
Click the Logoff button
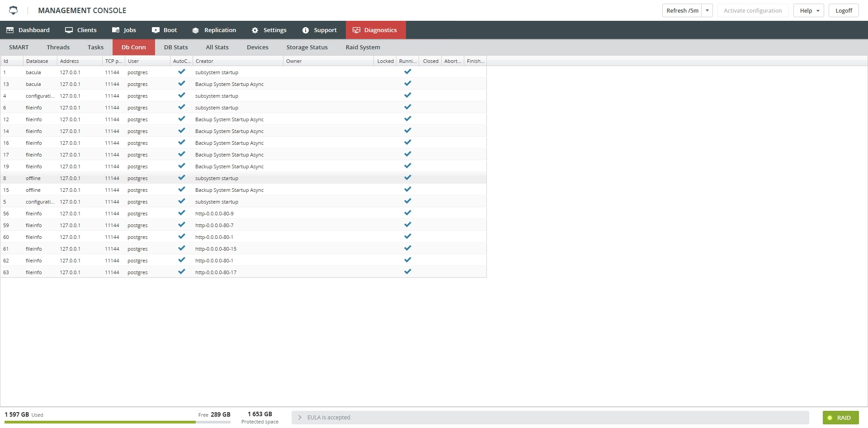pos(844,10)
